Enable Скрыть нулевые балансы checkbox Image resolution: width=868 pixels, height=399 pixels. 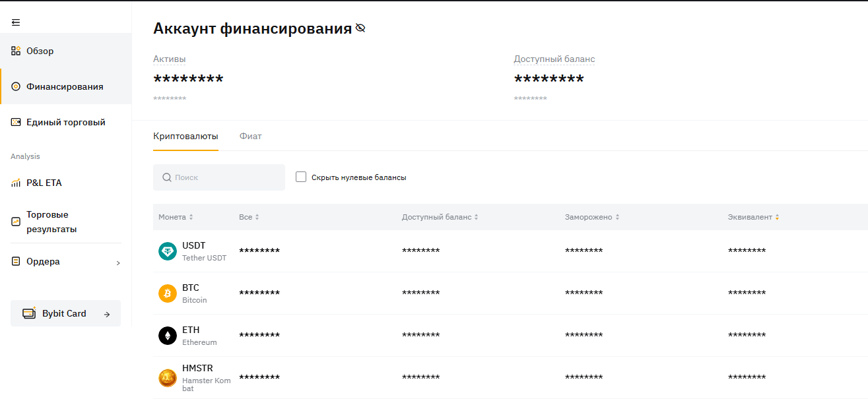(x=301, y=177)
